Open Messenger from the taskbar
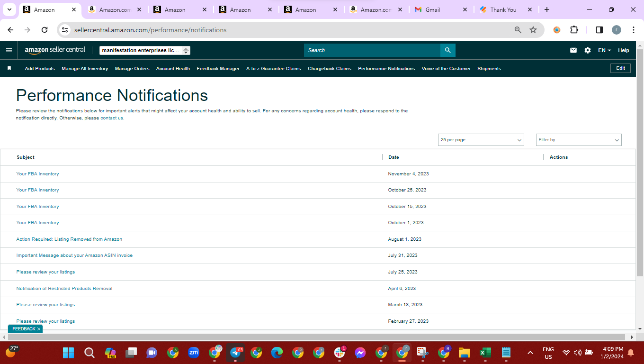The image size is (644, 364). pos(360,353)
